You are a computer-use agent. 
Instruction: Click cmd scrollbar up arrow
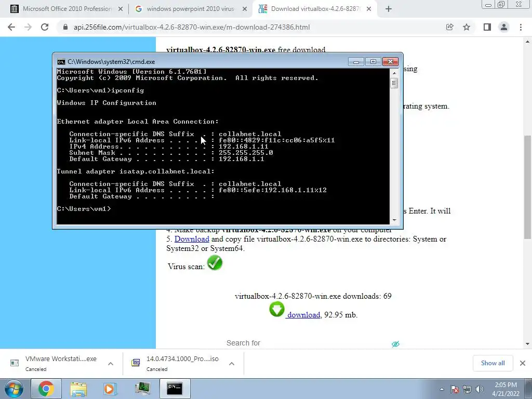click(394, 73)
